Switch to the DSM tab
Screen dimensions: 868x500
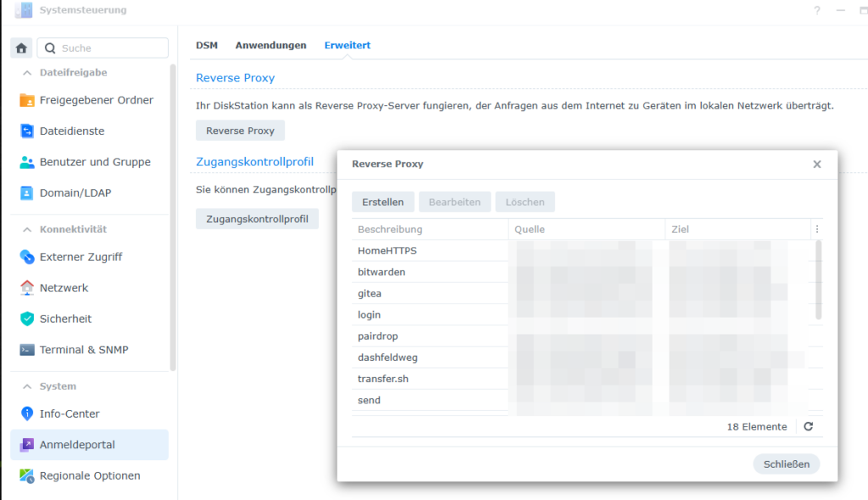(207, 46)
